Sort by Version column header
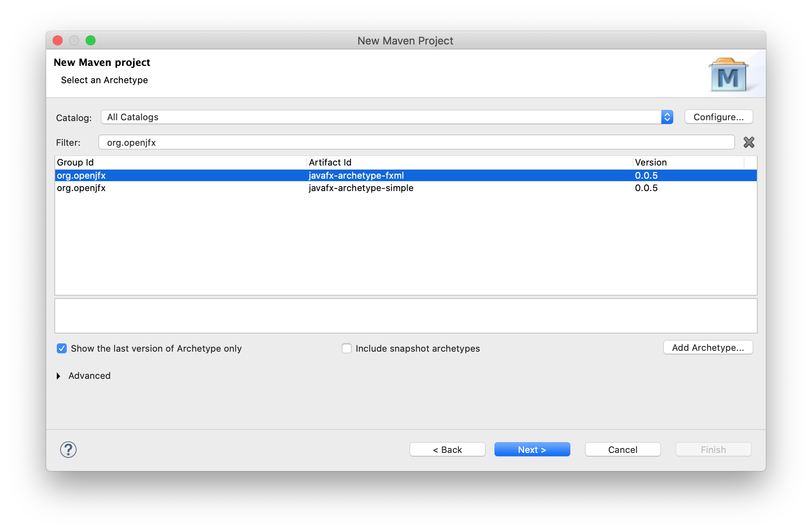 (688, 162)
